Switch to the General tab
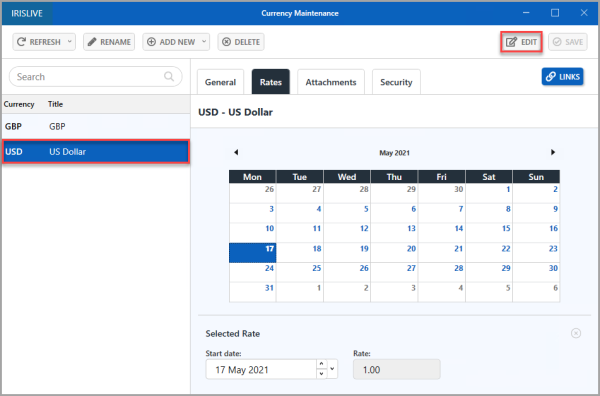600x396 pixels. (x=220, y=82)
